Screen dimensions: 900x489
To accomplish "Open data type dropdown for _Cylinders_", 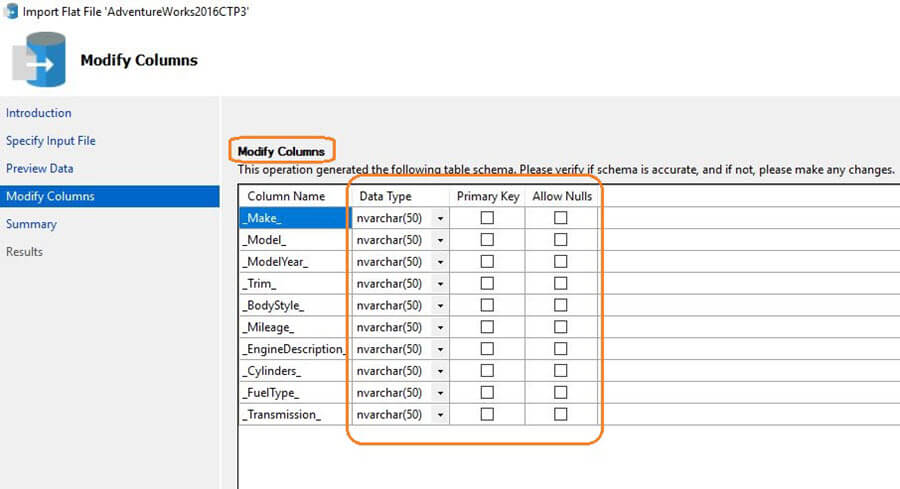I will [440, 371].
